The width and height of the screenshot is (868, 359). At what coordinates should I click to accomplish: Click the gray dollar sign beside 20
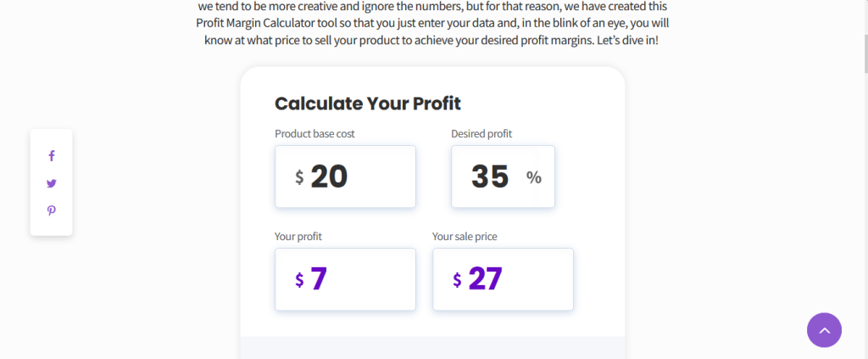tap(299, 177)
